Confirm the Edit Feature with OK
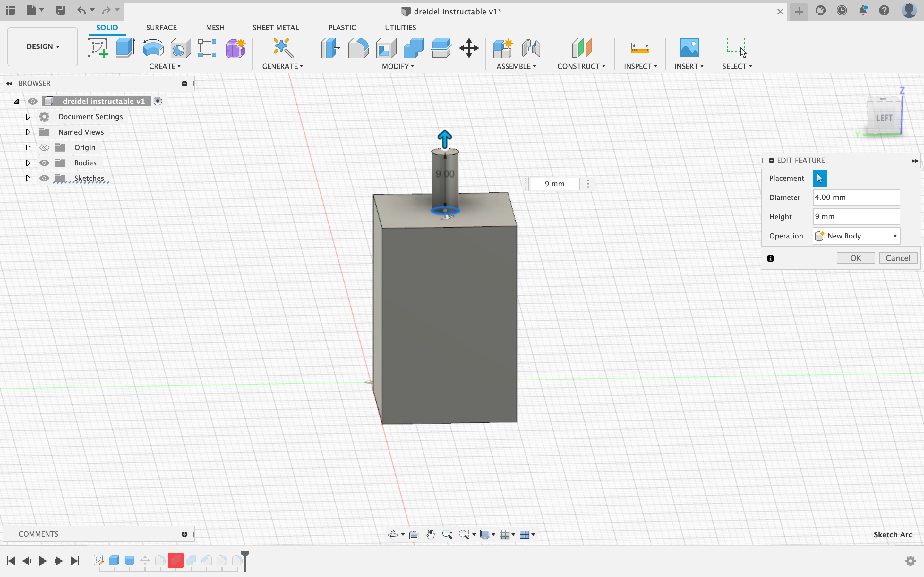924x577 pixels. [855, 258]
